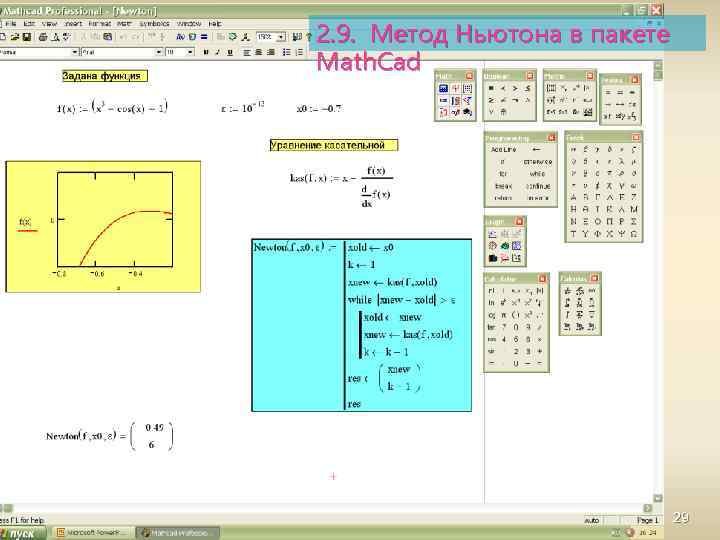Open the font name dropdown

pos(159,52)
